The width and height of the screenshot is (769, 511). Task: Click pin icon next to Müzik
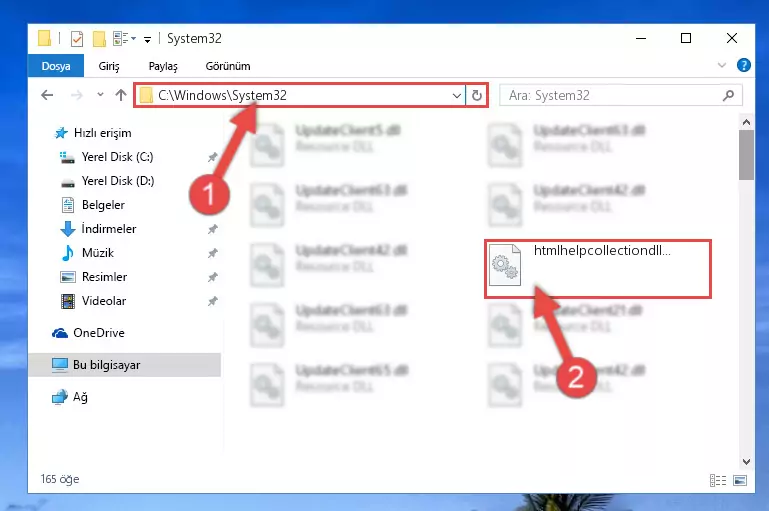(212, 253)
